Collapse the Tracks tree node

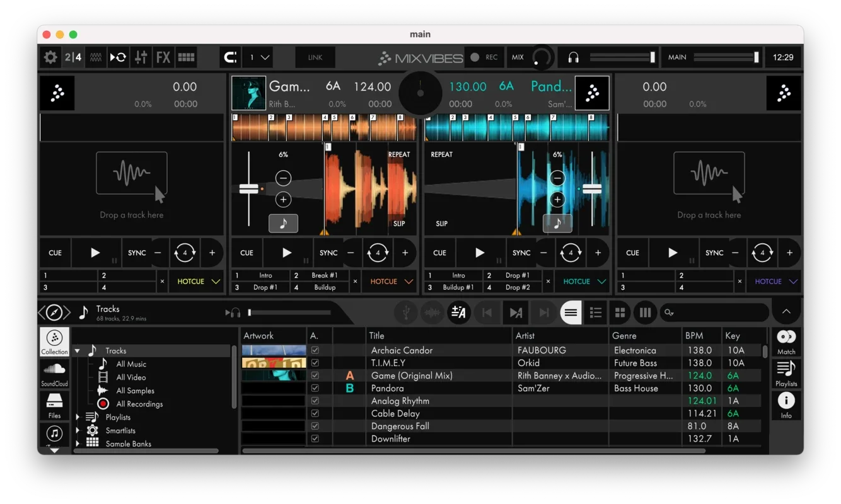pyautogui.click(x=78, y=351)
